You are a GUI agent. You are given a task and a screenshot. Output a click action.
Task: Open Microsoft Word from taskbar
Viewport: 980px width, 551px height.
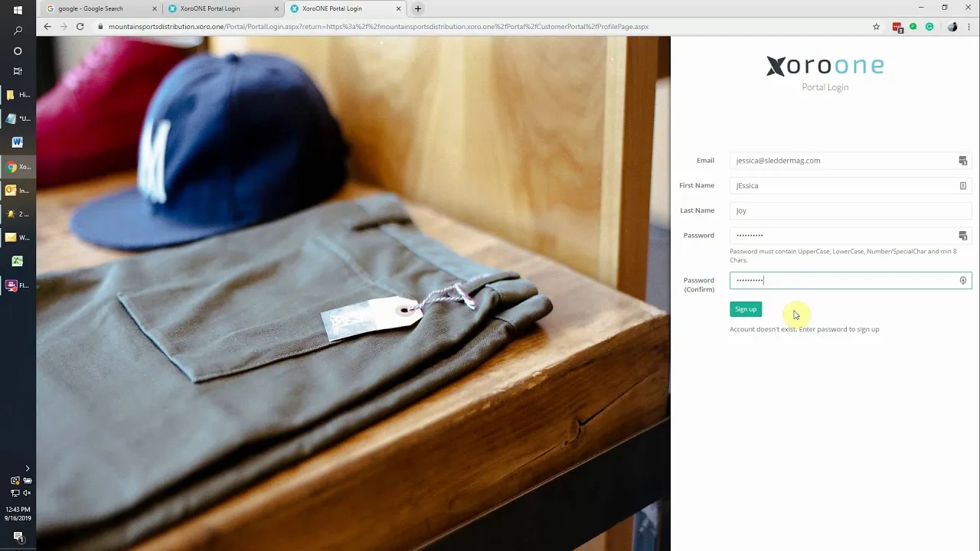click(18, 142)
